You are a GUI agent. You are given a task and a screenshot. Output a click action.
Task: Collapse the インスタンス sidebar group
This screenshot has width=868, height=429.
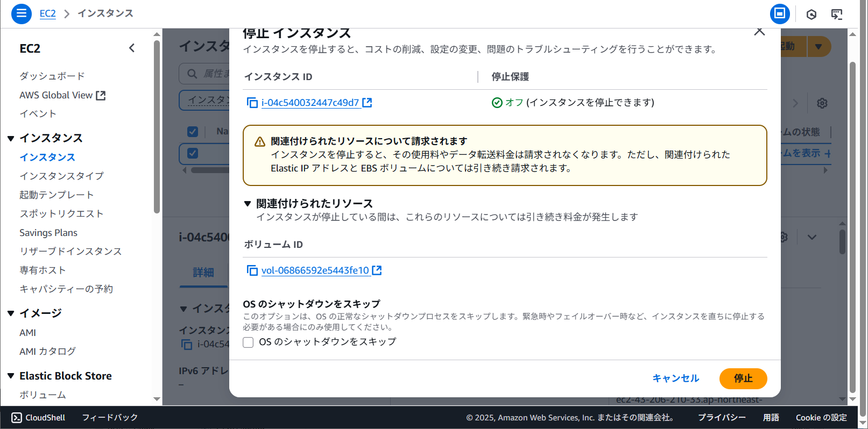(x=11, y=138)
